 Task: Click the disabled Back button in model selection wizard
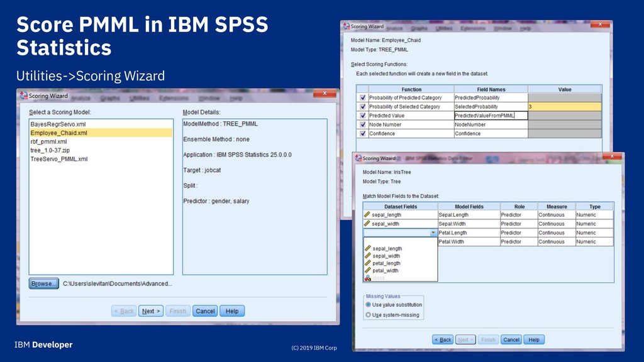click(124, 311)
